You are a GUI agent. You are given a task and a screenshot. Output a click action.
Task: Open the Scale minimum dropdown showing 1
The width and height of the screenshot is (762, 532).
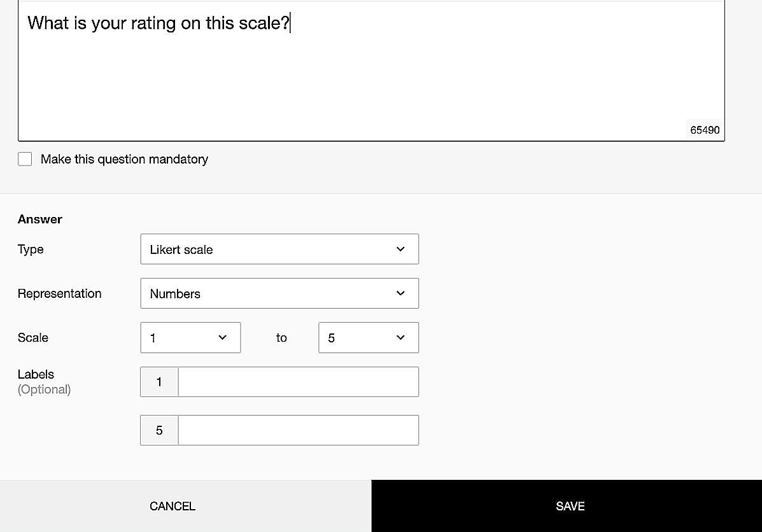pyautogui.click(x=190, y=338)
